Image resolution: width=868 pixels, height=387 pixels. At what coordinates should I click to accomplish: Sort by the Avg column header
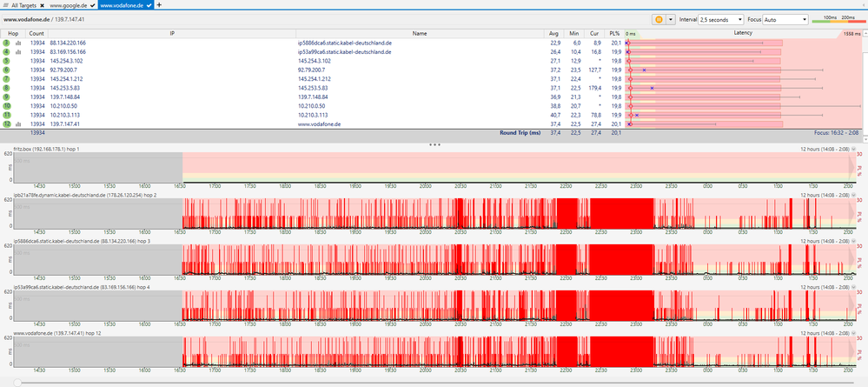coord(553,32)
